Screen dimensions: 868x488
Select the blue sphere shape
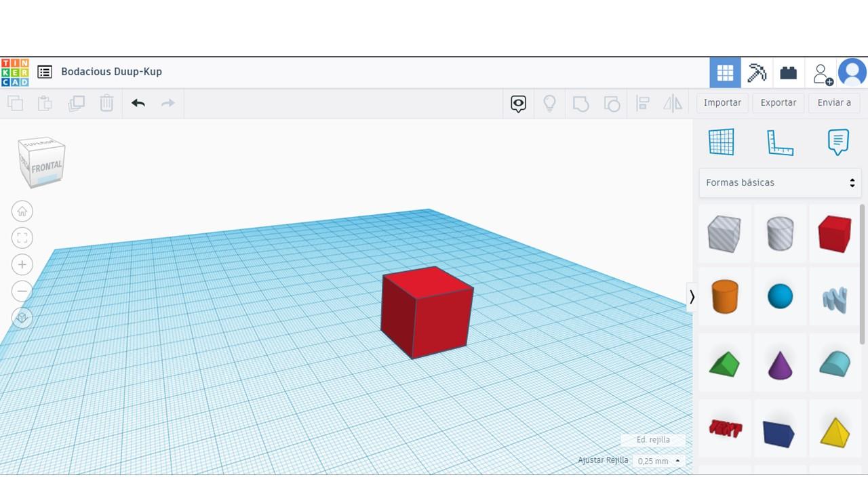point(780,296)
